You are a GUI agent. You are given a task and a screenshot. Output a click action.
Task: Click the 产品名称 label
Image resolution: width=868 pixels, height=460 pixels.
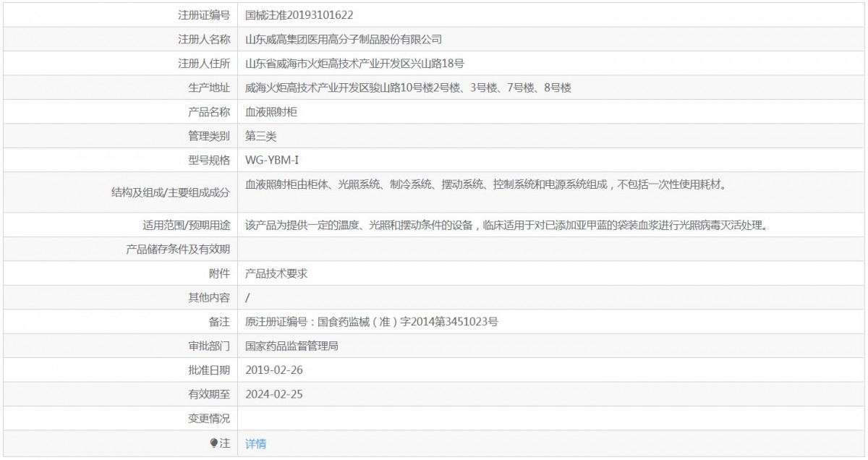point(209,111)
